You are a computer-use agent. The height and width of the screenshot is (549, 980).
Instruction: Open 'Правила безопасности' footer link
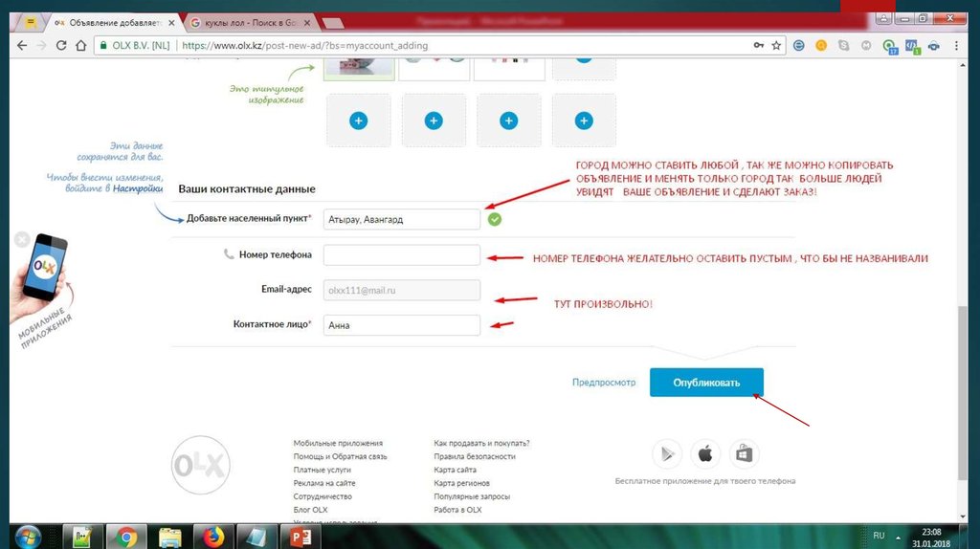coord(475,456)
